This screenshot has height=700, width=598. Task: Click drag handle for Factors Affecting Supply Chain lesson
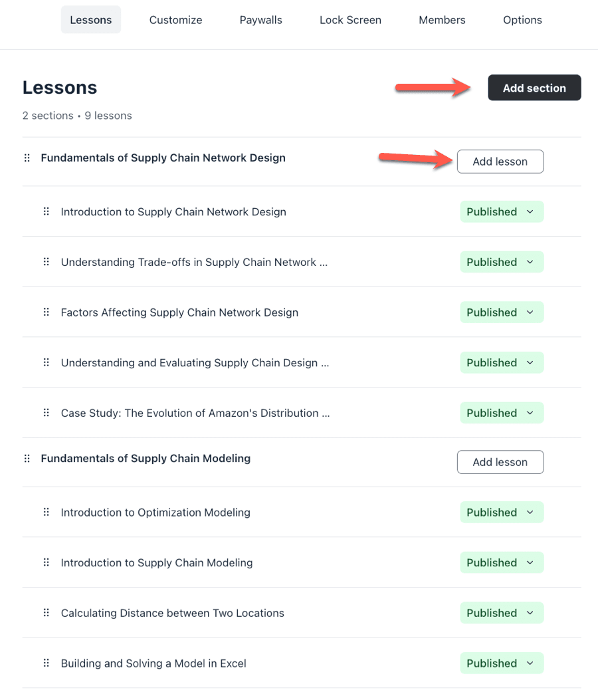(x=47, y=312)
